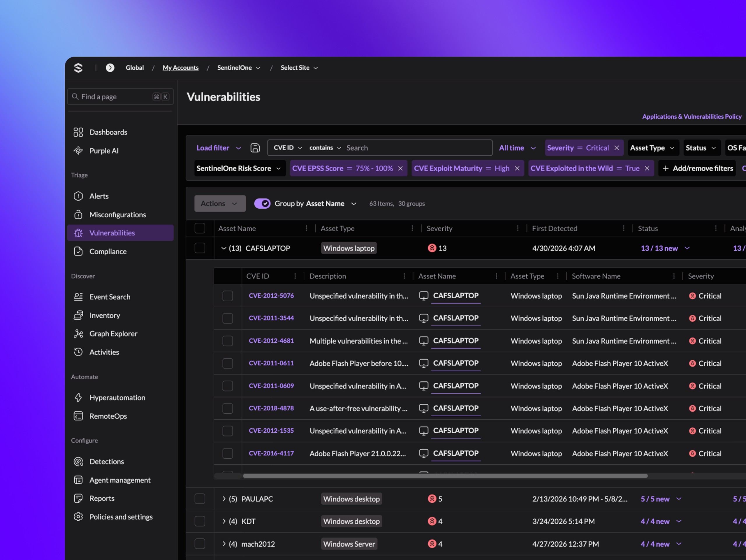Check the select-all checkbox in table header

(200, 228)
